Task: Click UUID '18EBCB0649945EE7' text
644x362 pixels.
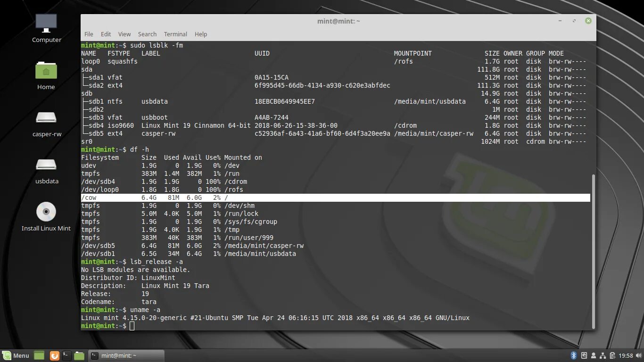Action: click(x=285, y=101)
